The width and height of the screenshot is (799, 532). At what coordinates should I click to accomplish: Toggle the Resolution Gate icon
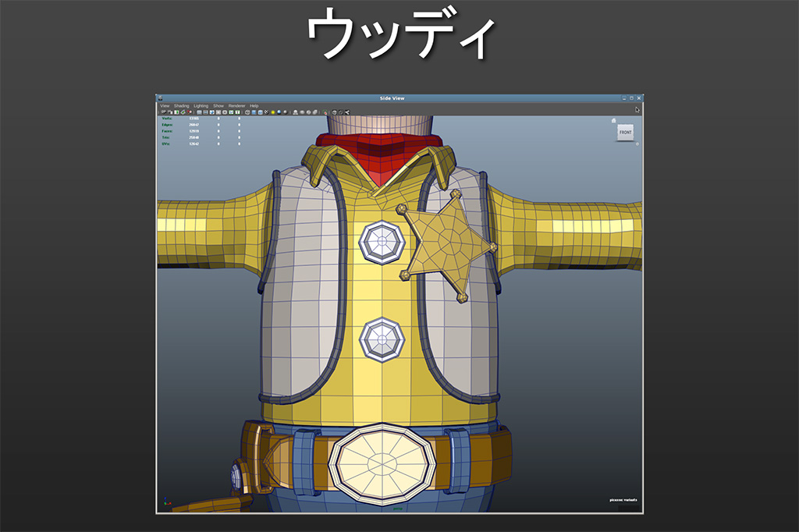pyautogui.click(x=212, y=112)
